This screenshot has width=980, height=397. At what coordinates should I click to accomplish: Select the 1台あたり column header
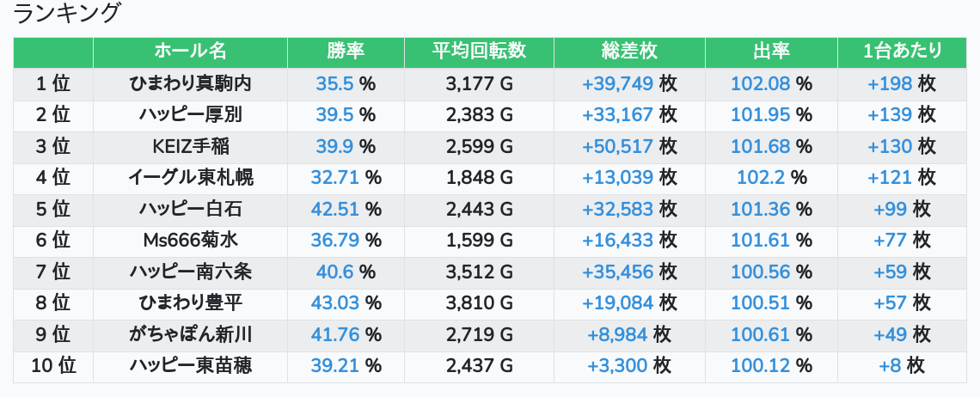click(902, 52)
